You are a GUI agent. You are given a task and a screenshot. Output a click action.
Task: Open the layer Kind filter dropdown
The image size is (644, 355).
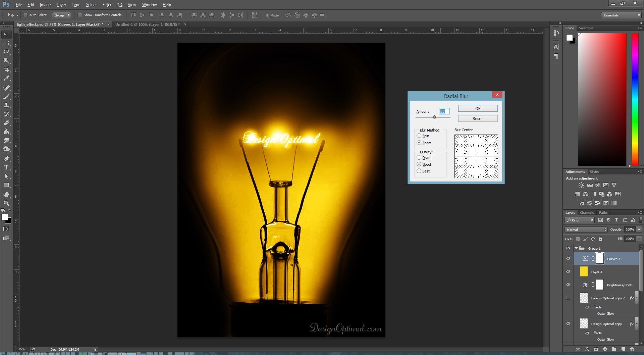580,220
